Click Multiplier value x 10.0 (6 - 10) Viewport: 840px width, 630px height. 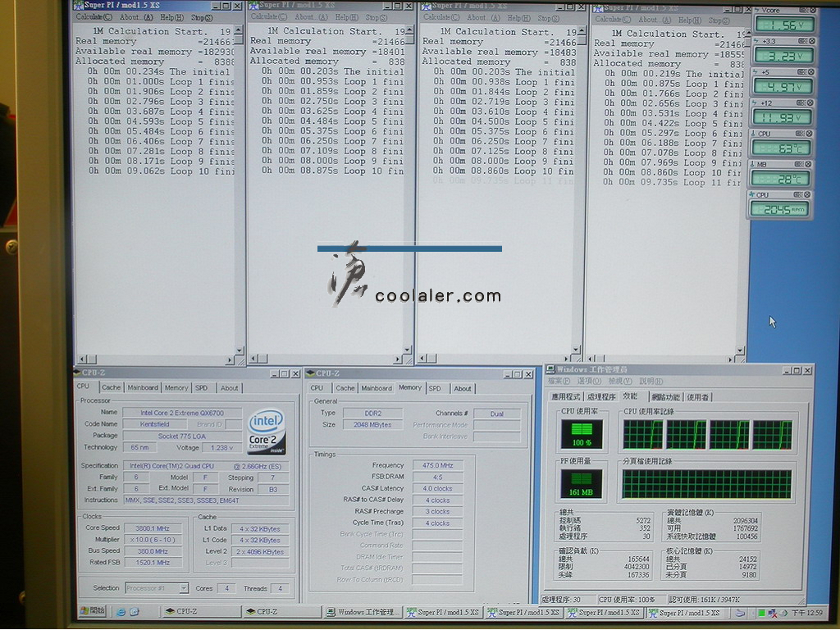[x=153, y=540]
